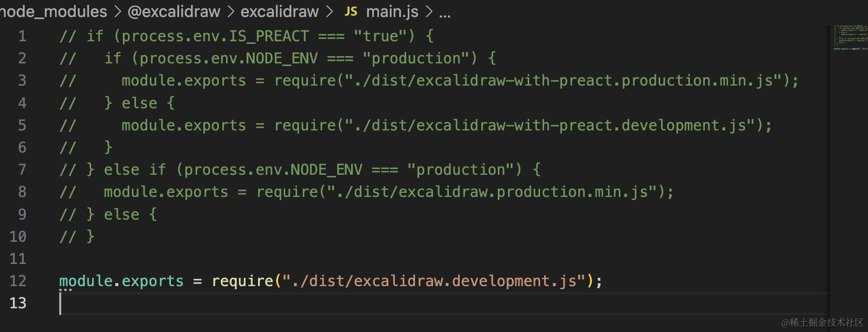Image resolution: width=868 pixels, height=332 pixels.
Task: Click the JS file icon in breadcrumb
Action: [x=351, y=11]
